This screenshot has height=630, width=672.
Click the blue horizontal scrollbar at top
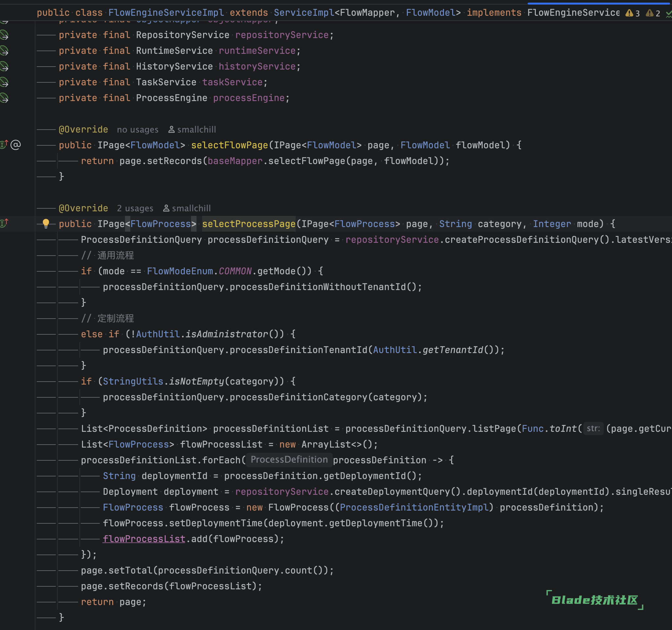[x=598, y=3]
